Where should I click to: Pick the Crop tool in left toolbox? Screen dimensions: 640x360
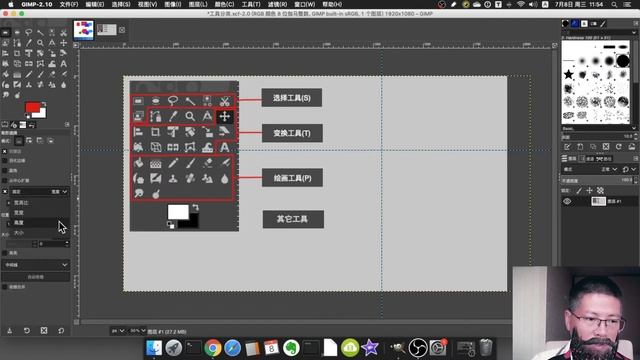(17, 53)
